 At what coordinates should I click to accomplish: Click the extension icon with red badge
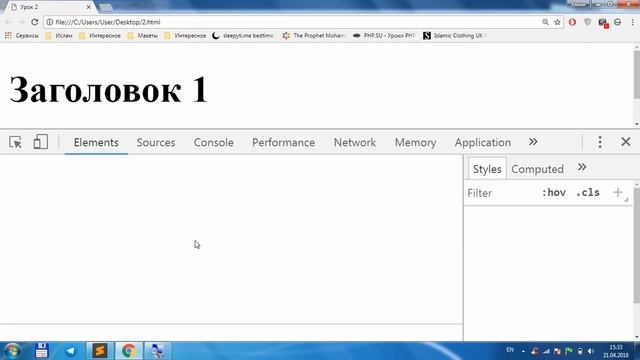pyautogui.click(x=603, y=23)
